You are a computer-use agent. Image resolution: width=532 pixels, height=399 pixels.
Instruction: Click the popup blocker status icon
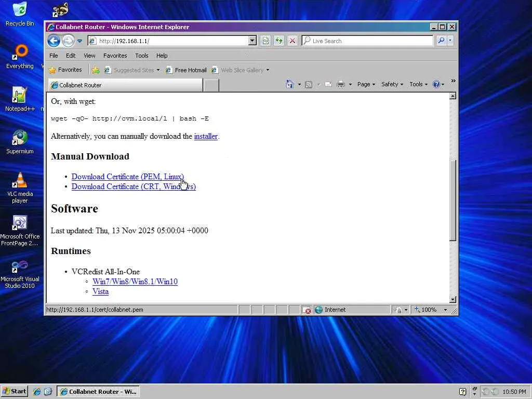point(307,310)
